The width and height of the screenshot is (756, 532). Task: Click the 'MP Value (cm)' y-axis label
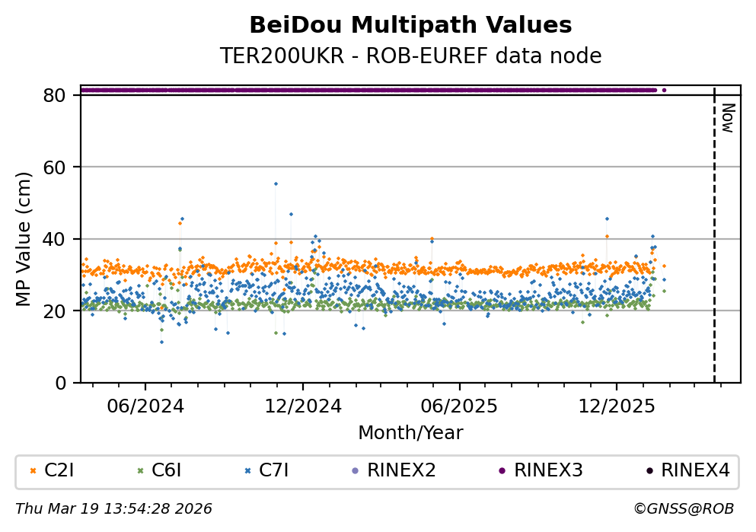(x=24, y=239)
